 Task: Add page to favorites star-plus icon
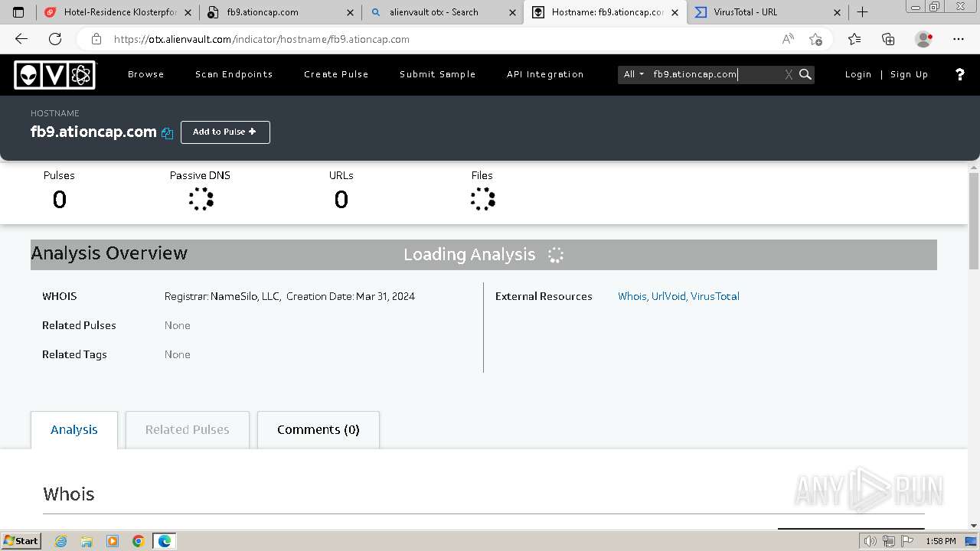click(815, 39)
